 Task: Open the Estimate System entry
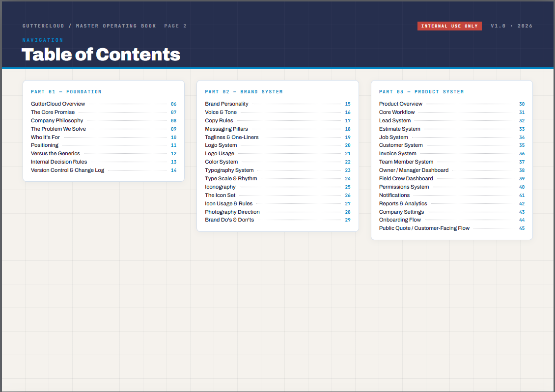coord(452,129)
